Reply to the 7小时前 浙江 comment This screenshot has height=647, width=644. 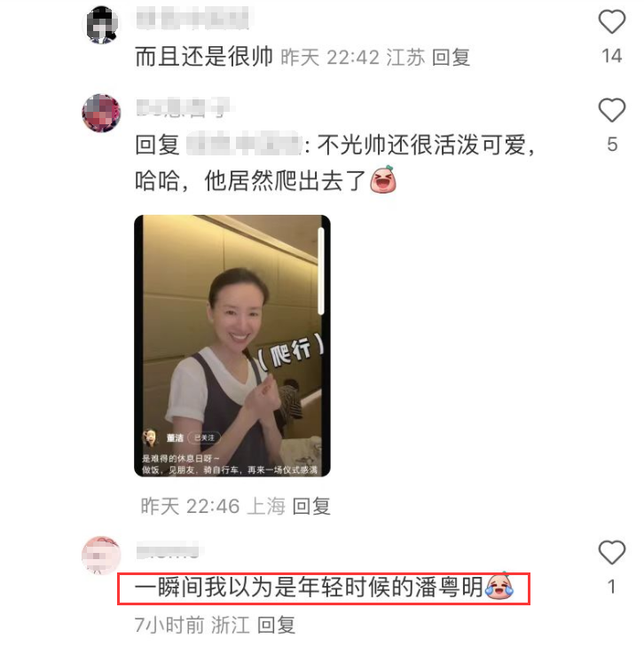click(x=276, y=625)
